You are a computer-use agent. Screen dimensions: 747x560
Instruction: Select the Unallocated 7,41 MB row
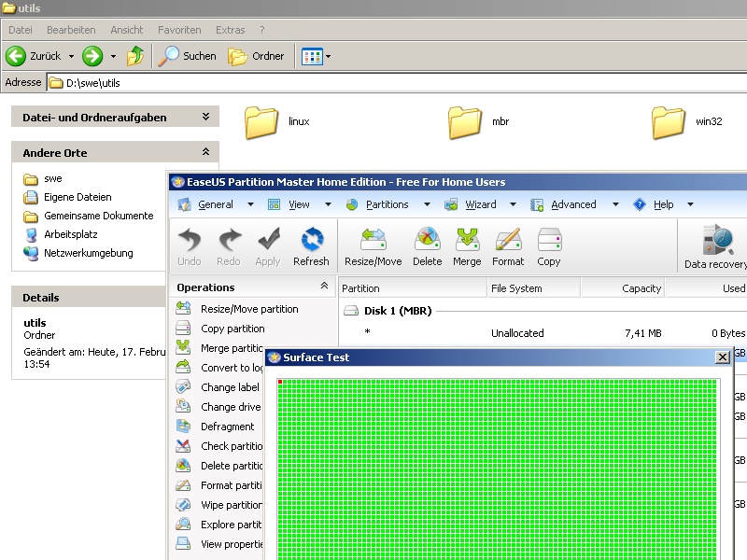click(x=543, y=333)
